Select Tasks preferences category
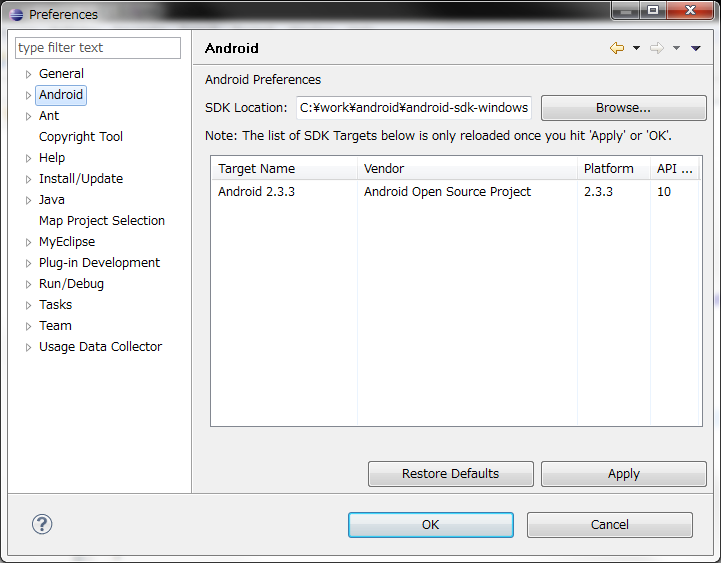Image resolution: width=721 pixels, height=563 pixels. click(x=56, y=304)
